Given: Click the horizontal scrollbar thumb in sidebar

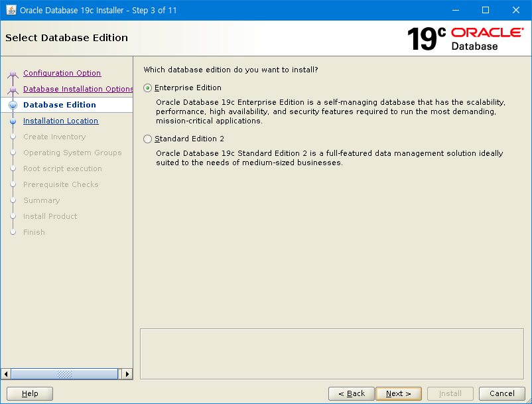Looking at the screenshot, I should 64,374.
